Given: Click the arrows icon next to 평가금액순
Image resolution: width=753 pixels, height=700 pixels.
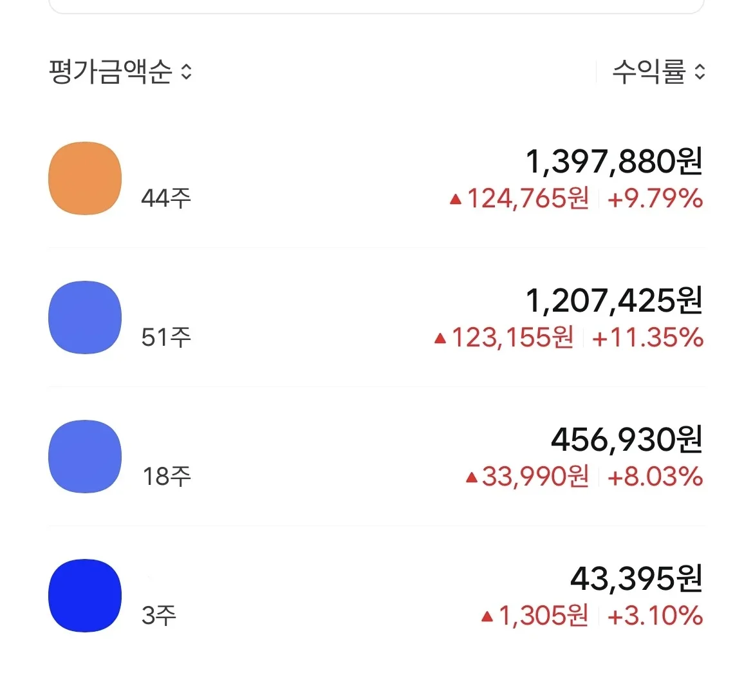Looking at the screenshot, I should click(187, 71).
